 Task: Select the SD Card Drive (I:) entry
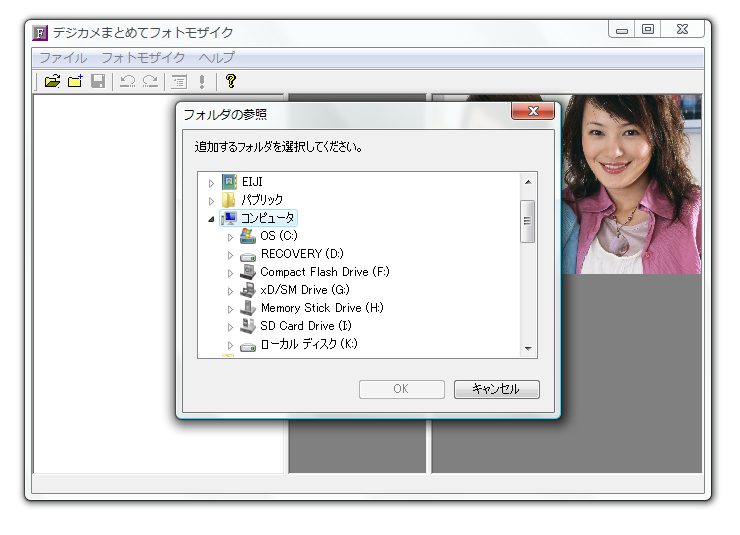[x=305, y=326]
